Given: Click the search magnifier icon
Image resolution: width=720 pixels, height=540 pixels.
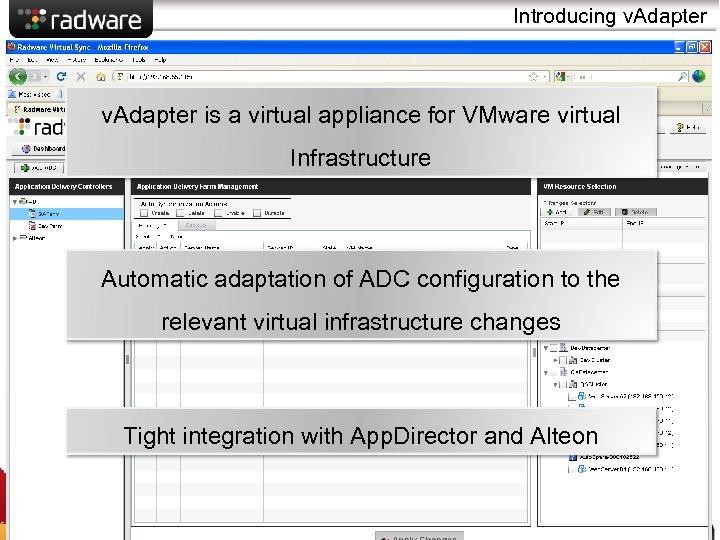Looking at the screenshot, I should pyautogui.click(x=682, y=77).
